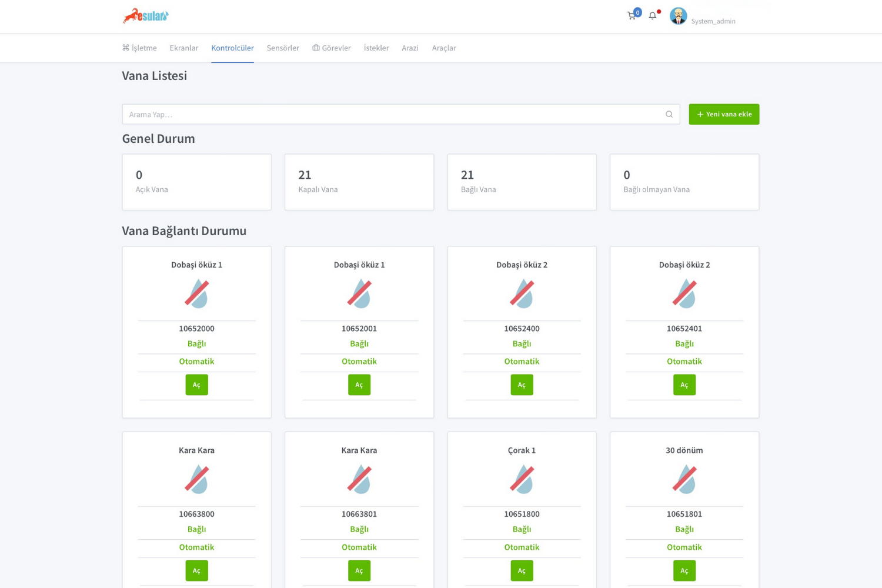Click the water drop icon for Çorak 1
The width and height of the screenshot is (882, 588).
522,479
